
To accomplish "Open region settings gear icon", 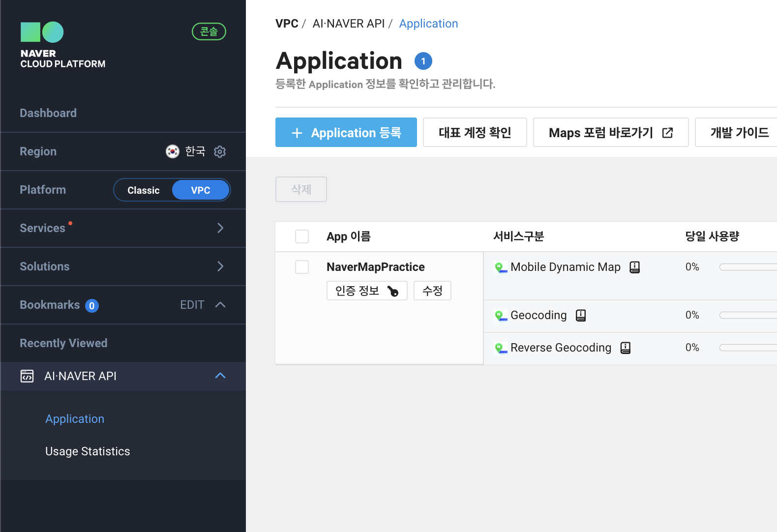I will (220, 151).
